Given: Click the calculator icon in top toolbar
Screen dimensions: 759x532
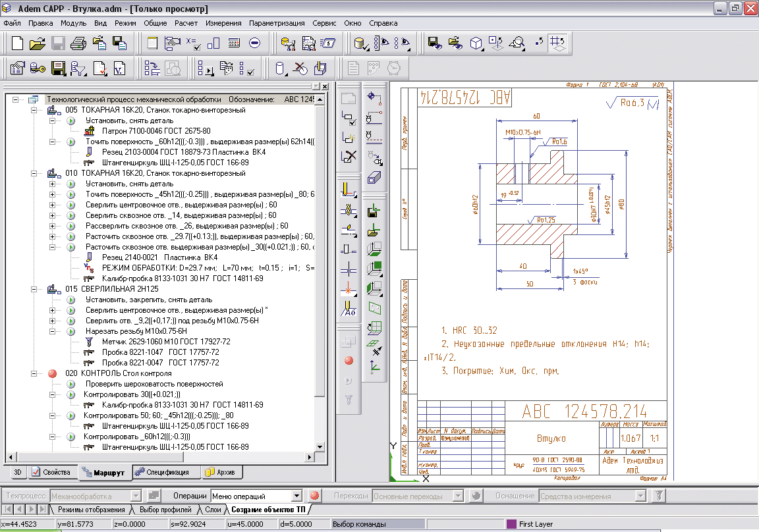Looking at the screenshot, I should coord(234,43).
